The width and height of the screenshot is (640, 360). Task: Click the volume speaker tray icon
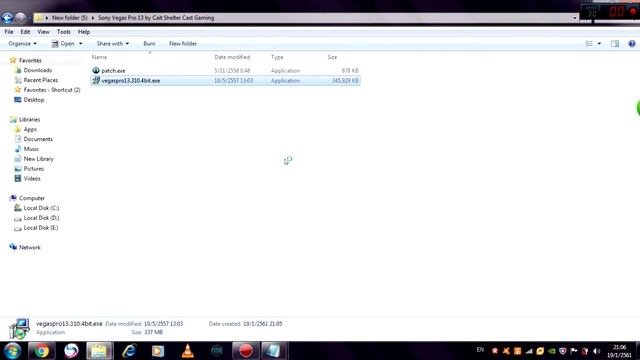(x=596, y=351)
